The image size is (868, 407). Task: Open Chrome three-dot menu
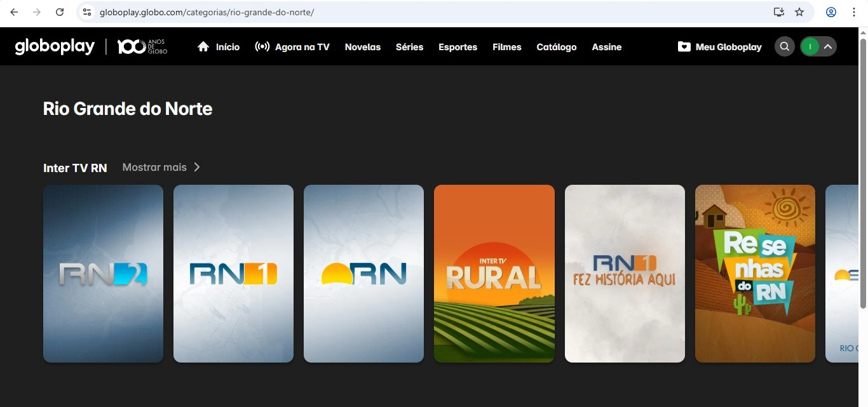click(x=854, y=12)
